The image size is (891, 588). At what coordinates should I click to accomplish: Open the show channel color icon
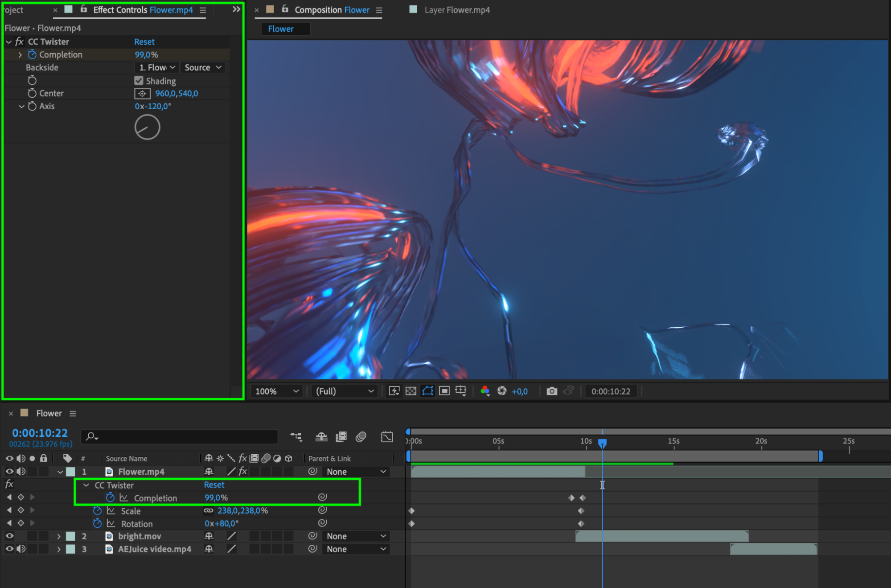tap(485, 391)
